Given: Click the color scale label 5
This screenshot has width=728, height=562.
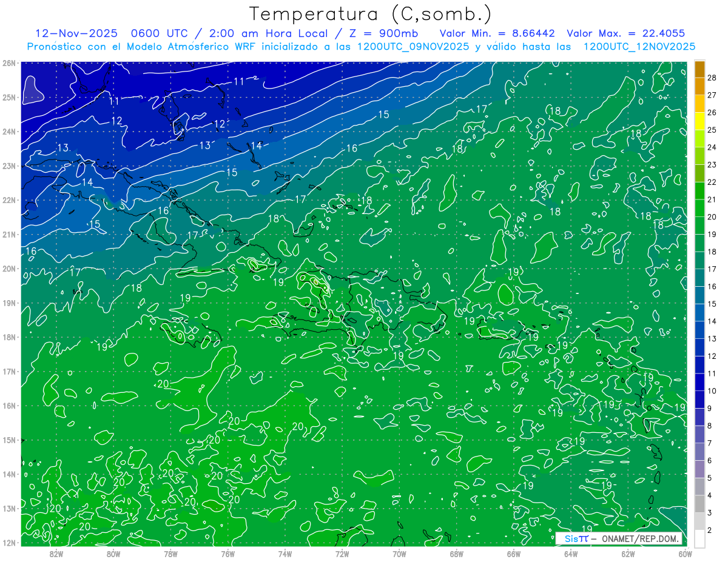Looking at the screenshot, I should coord(710,478).
